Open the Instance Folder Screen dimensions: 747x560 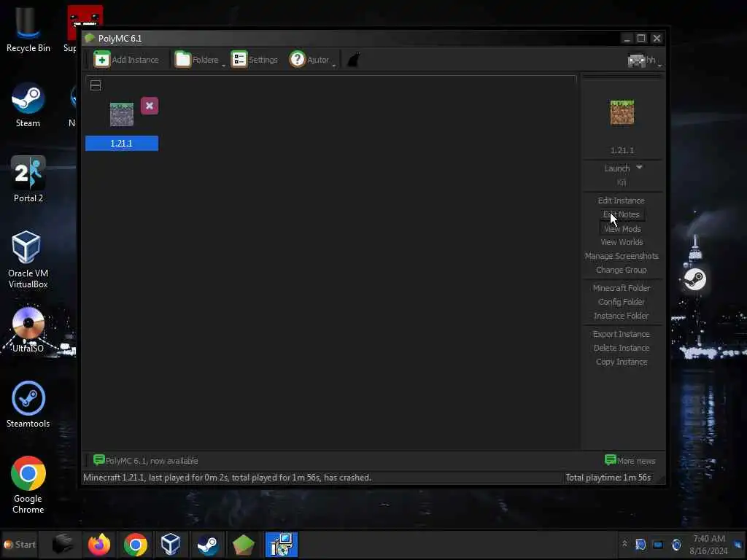(x=622, y=315)
